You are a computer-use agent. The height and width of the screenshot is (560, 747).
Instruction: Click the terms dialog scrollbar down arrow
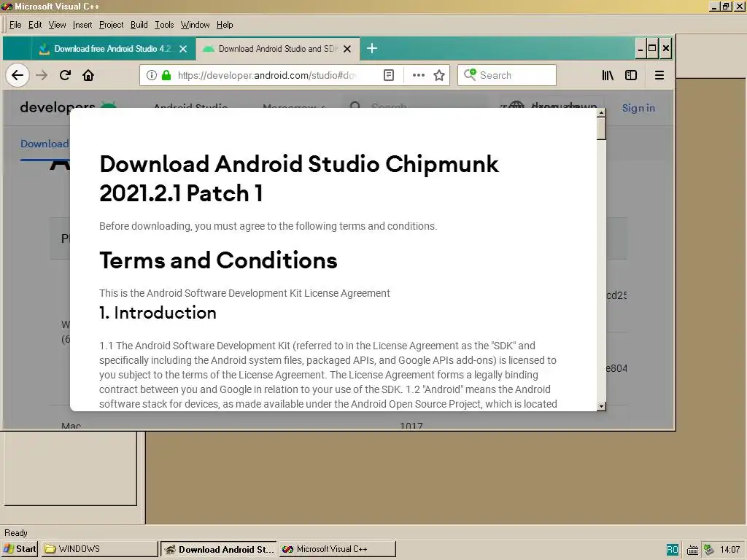coord(601,406)
